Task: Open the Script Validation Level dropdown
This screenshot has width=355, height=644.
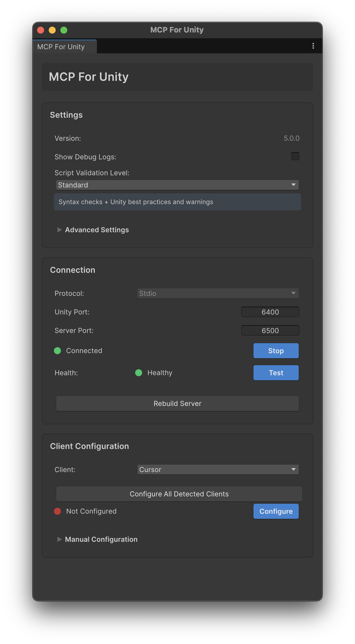Action: [177, 185]
